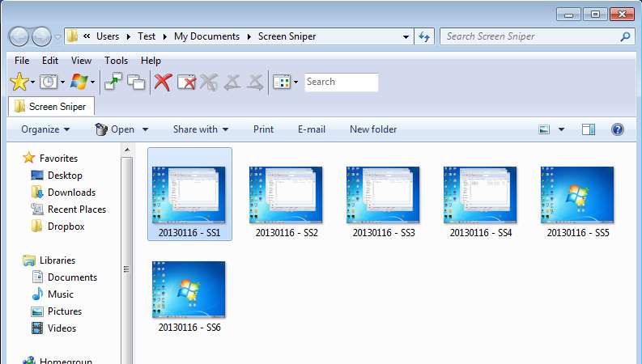Viewport: 642px width, 364px height.
Task: Select the 20130116 - SS5 thumbnail
Action: coord(578,202)
